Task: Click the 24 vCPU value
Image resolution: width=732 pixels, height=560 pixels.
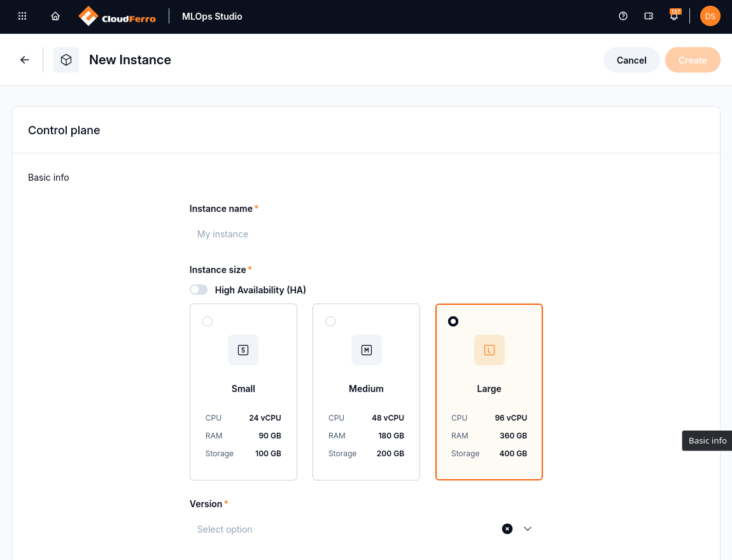Action: (x=265, y=417)
